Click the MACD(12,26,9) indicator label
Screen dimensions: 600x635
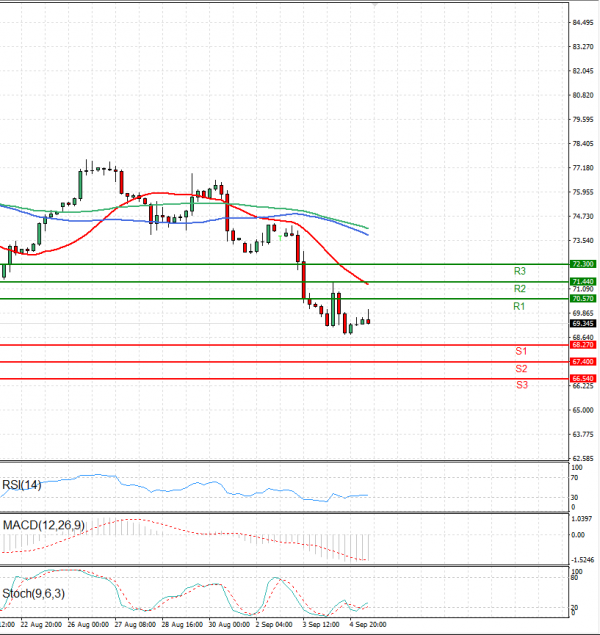coord(44,525)
